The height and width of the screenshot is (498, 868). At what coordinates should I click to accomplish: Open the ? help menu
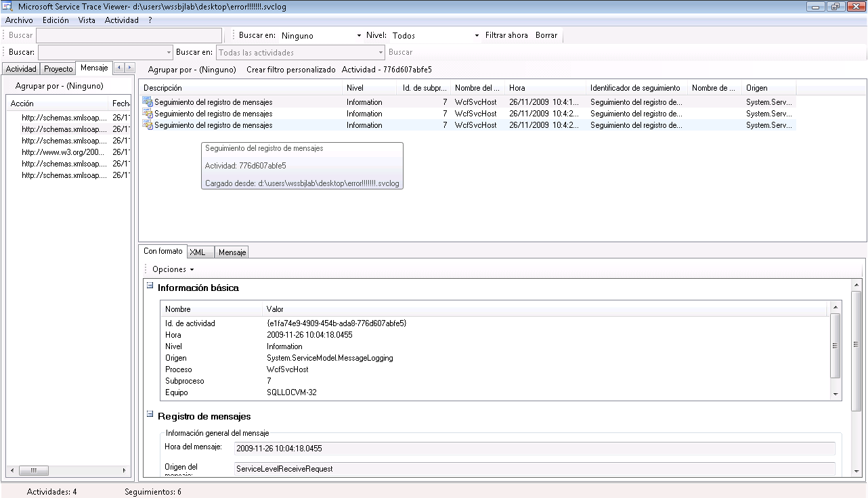(x=150, y=20)
